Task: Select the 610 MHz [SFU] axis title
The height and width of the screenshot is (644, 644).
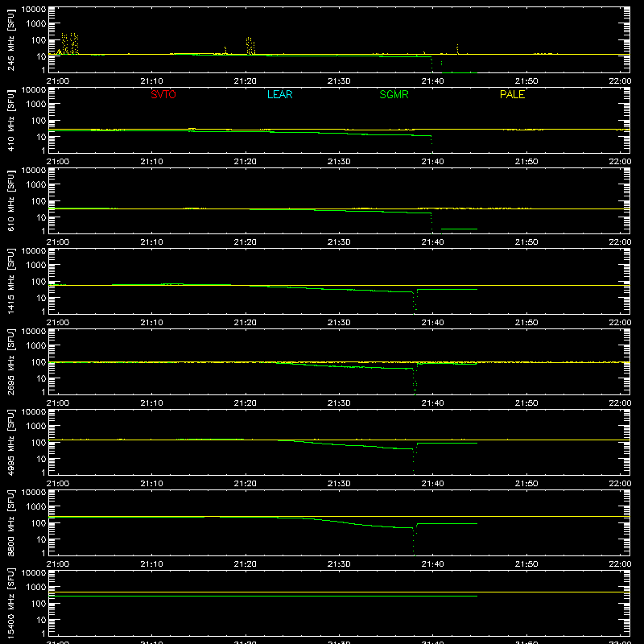Action: 10,200
